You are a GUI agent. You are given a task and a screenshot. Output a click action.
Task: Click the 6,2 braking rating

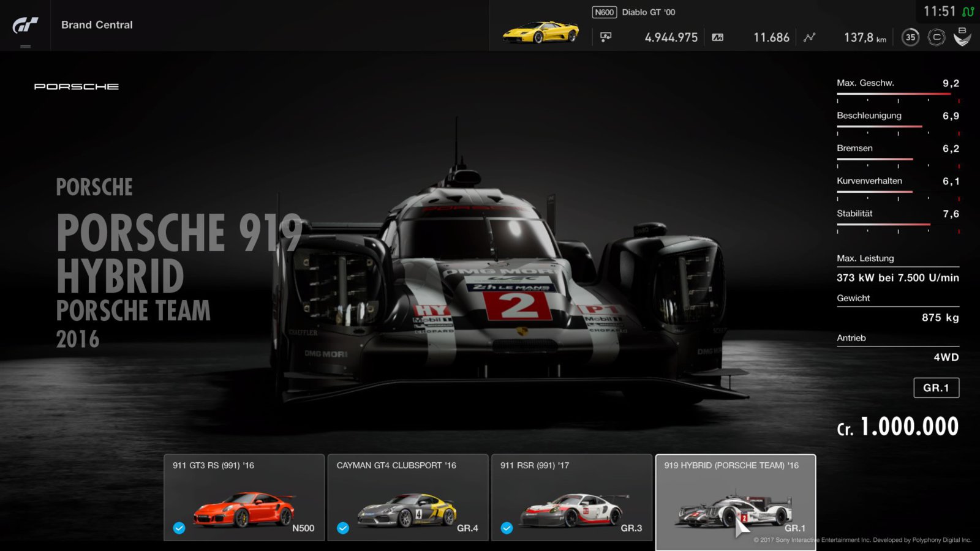pyautogui.click(x=951, y=149)
